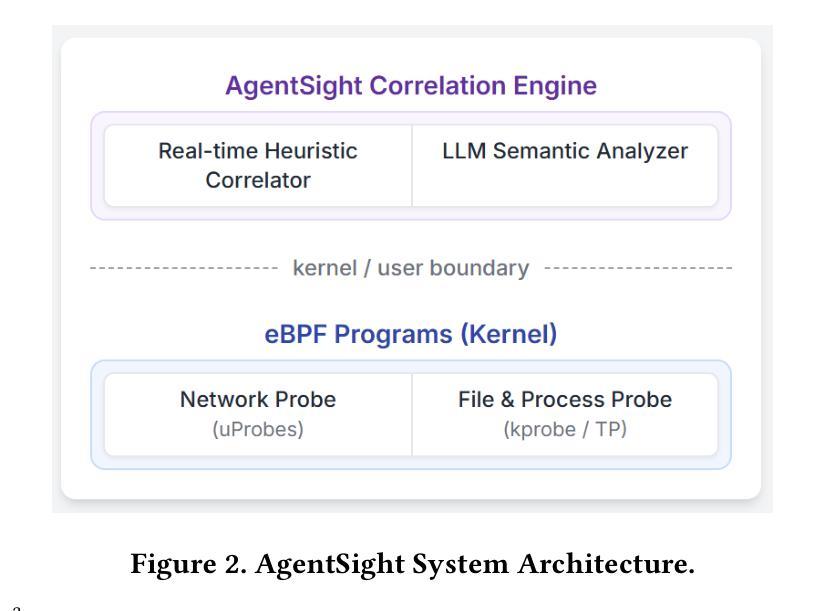Image resolution: width=825 pixels, height=611 pixels.
Task: Click the (kprobe / TP) subtitle text
Action: click(565, 429)
